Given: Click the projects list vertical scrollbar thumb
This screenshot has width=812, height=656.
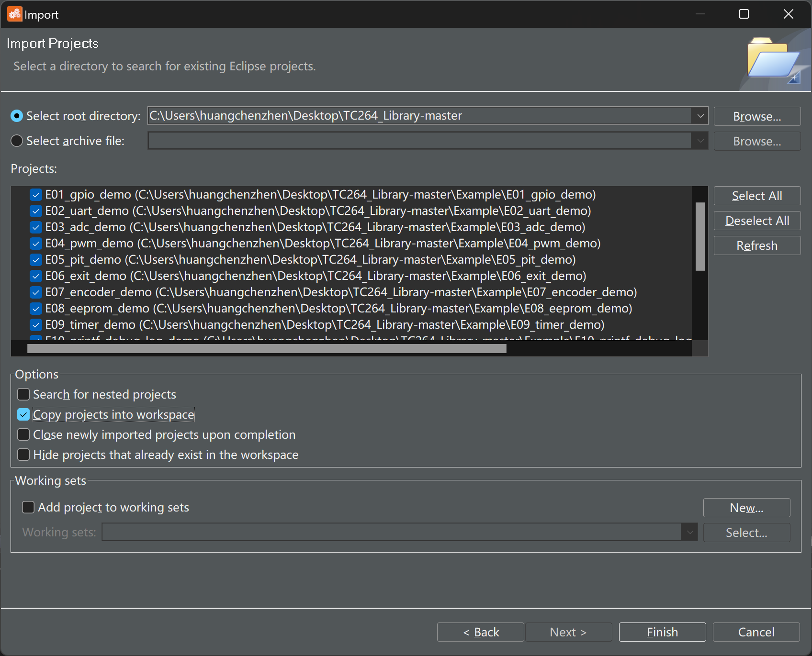Looking at the screenshot, I should point(700,236).
